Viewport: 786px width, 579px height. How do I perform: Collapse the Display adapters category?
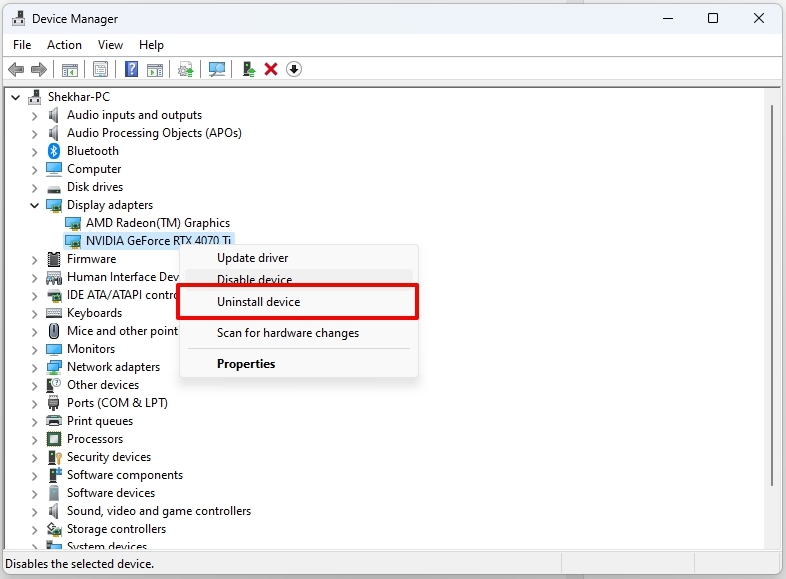coord(34,205)
